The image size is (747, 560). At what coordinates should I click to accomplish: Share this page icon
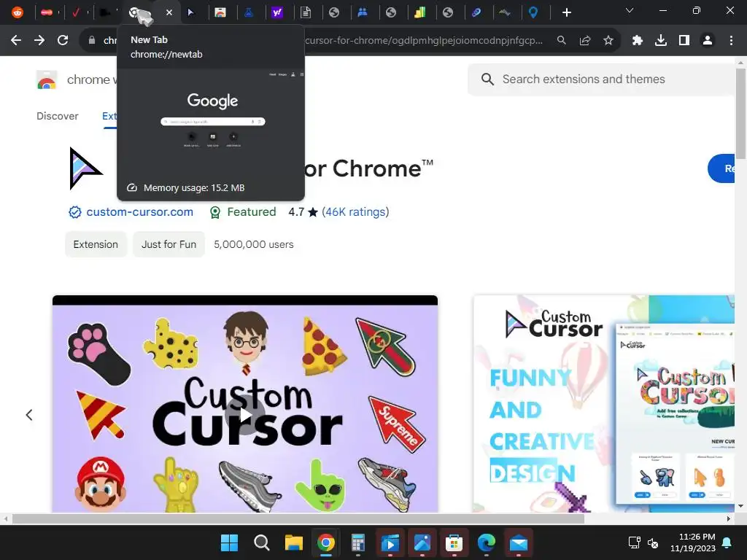coord(585,41)
